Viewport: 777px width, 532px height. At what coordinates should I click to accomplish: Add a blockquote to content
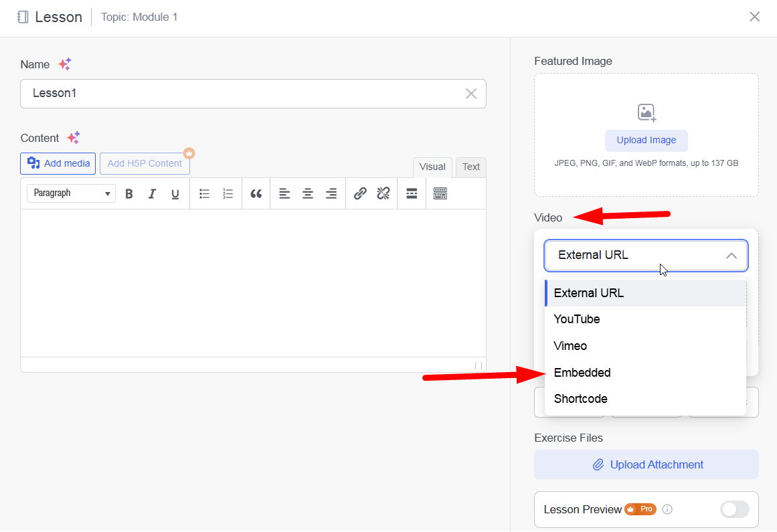[256, 194]
